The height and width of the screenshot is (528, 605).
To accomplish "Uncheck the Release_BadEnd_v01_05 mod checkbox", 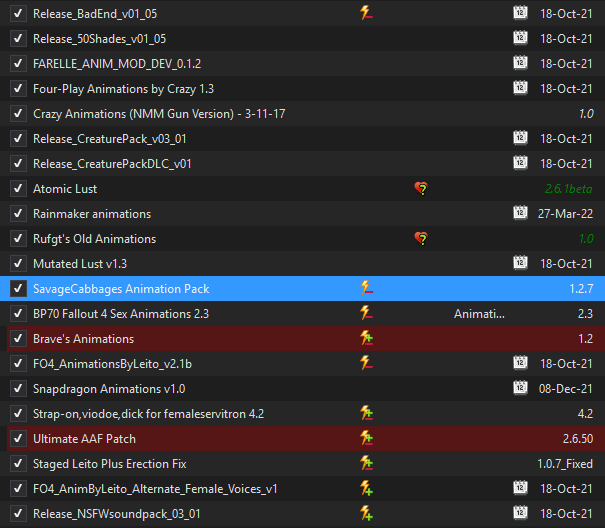I will pos(18,14).
